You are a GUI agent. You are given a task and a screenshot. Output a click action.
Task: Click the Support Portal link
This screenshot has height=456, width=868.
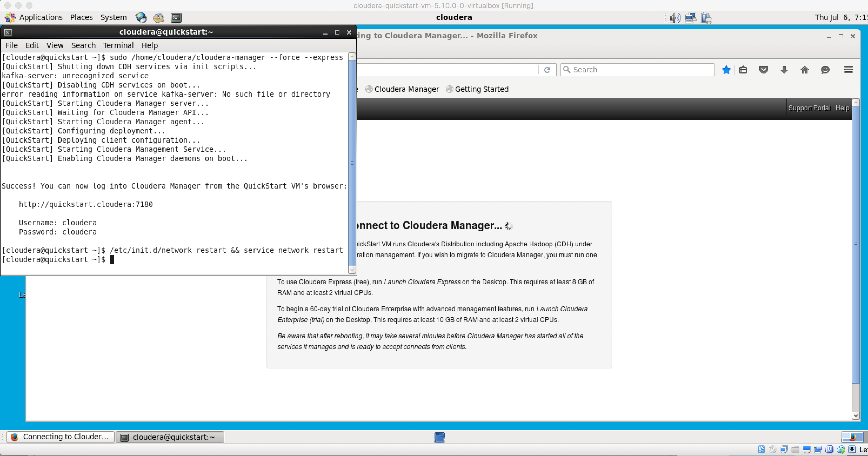click(809, 108)
